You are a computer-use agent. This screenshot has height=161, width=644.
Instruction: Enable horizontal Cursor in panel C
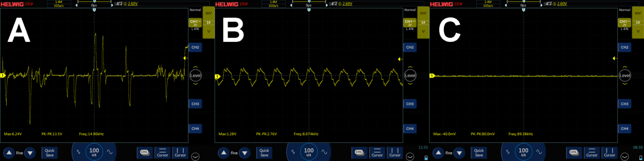(592, 153)
